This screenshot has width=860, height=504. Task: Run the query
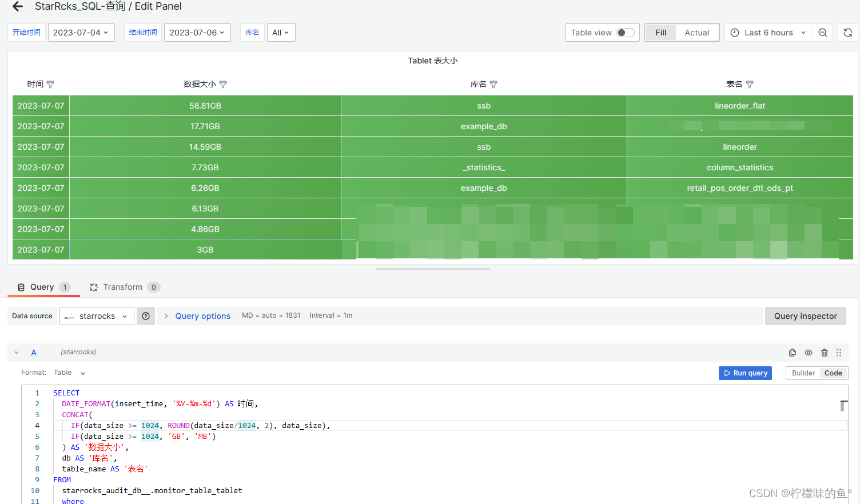click(745, 373)
